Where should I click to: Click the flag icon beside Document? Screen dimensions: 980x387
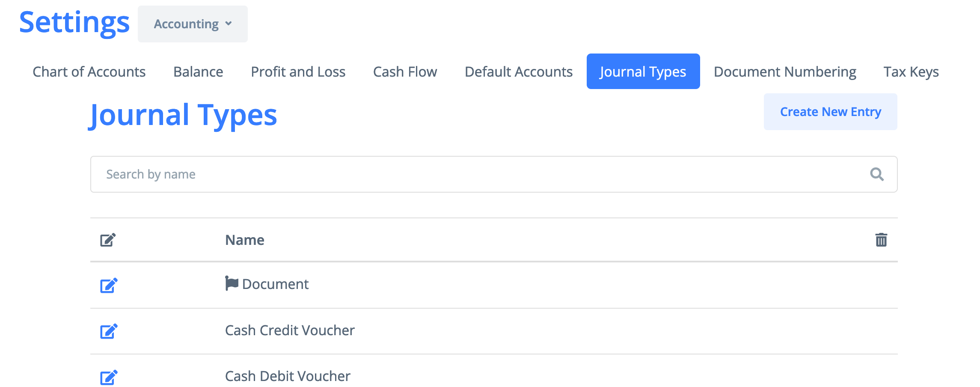point(232,283)
